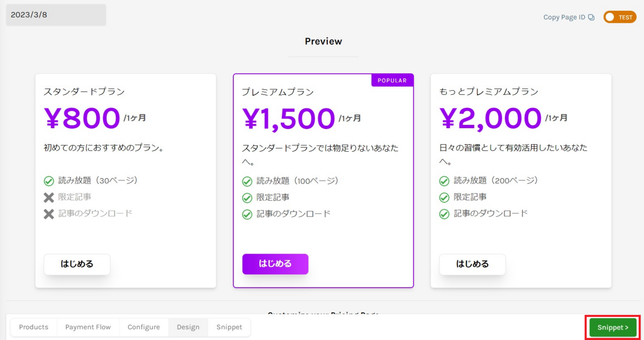Click the checkmark next to 読み放題（200ページ）
The height and width of the screenshot is (340, 644).
click(x=444, y=181)
